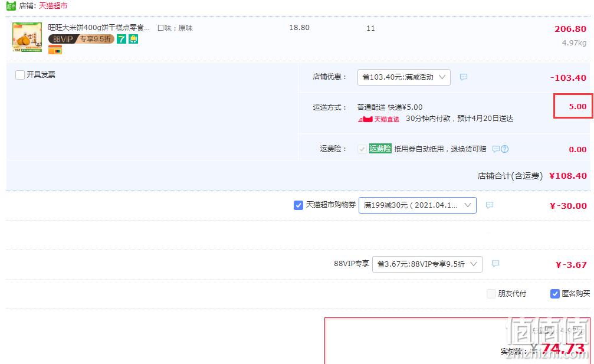Open the 省3.67元:88VIP专享9.5折 dropdown
Viewport: 594px width, 364px height.
(x=427, y=264)
